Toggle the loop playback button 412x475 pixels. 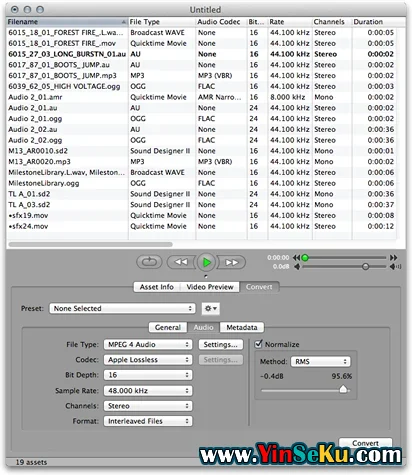point(149,262)
